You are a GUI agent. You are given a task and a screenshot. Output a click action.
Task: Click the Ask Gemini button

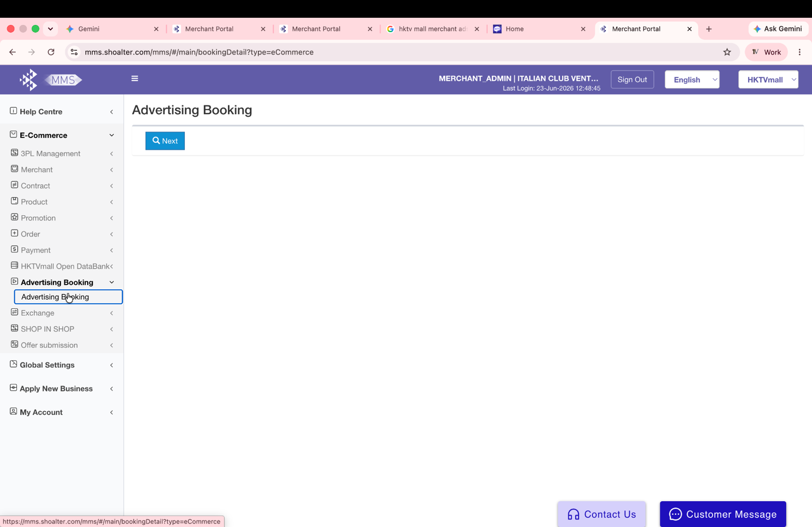pyautogui.click(x=778, y=29)
